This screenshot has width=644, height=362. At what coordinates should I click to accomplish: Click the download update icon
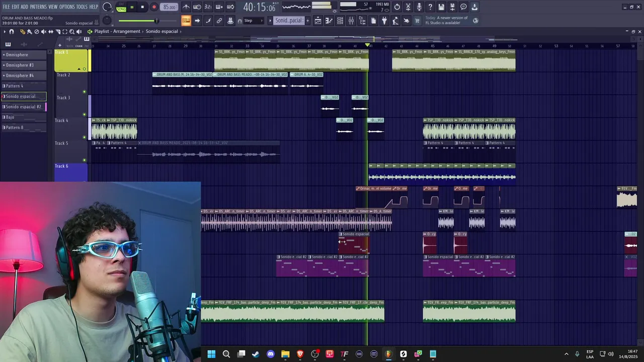coord(474,7)
